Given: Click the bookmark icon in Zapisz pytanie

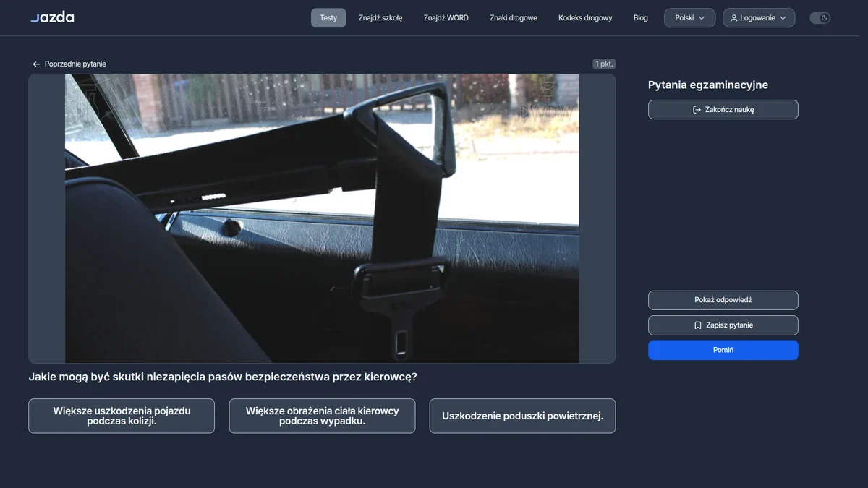Looking at the screenshot, I should click(697, 325).
